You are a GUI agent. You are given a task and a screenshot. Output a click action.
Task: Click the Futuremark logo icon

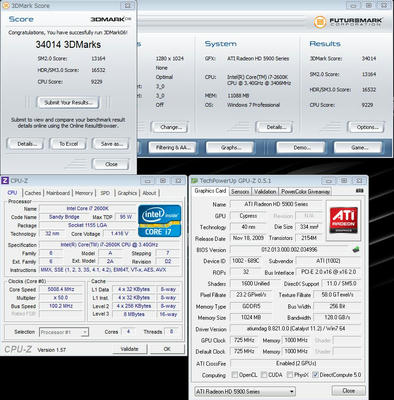tap(320, 22)
